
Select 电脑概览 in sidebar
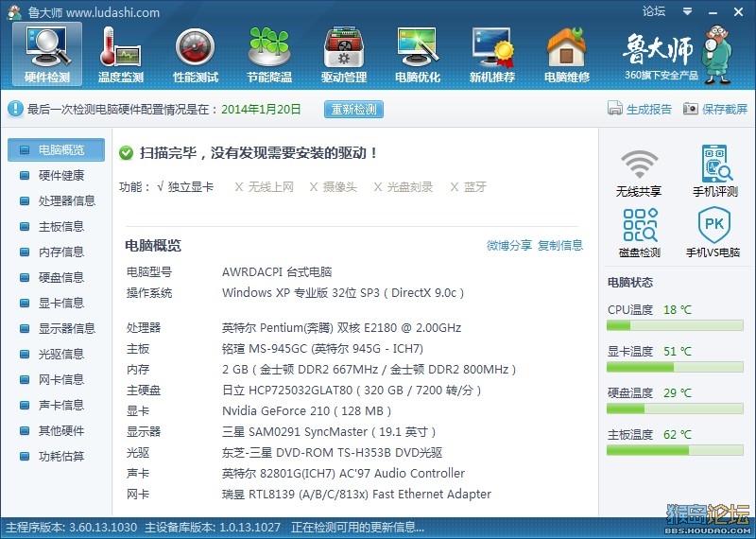tap(56, 149)
